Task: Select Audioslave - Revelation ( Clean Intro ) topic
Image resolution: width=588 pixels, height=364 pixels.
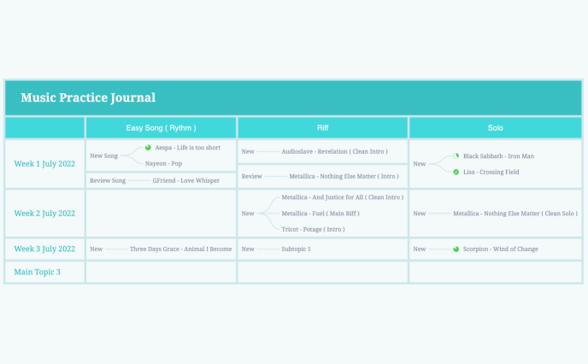Action: coord(327,151)
